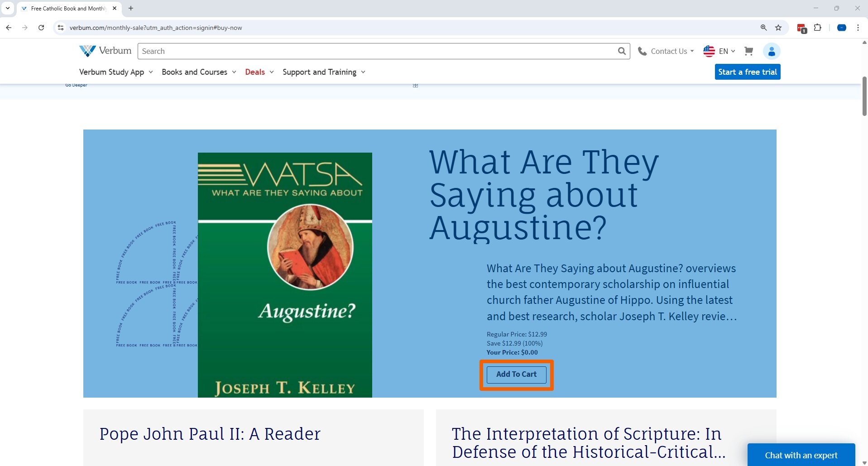
Task: Click the Free Catholic Book browser tab
Action: [x=68, y=8]
